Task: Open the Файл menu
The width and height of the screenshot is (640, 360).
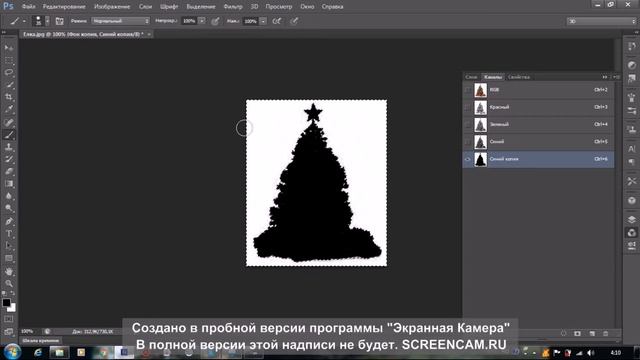Action: [28, 7]
